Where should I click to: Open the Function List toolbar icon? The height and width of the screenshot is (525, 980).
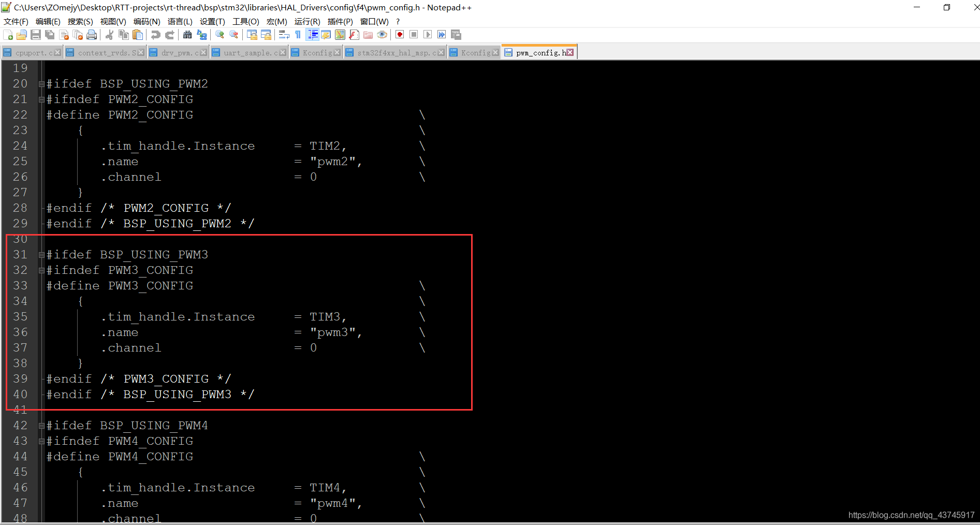(x=354, y=35)
